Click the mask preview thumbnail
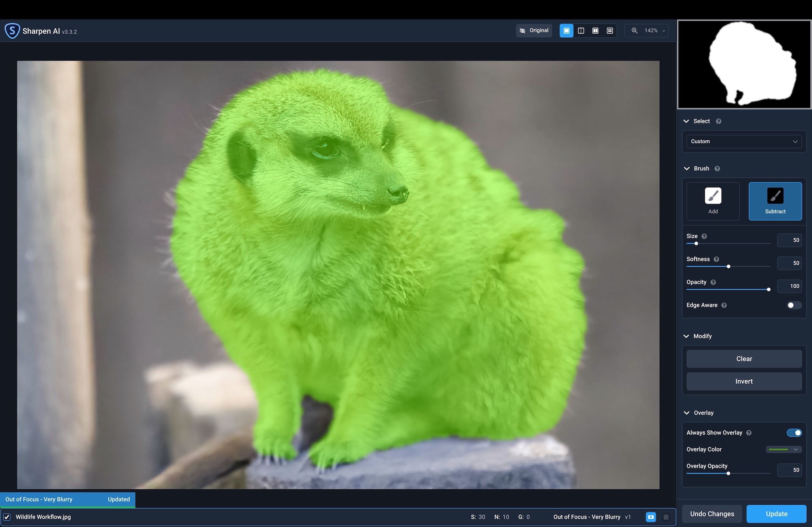This screenshot has width=812, height=527. click(x=744, y=65)
